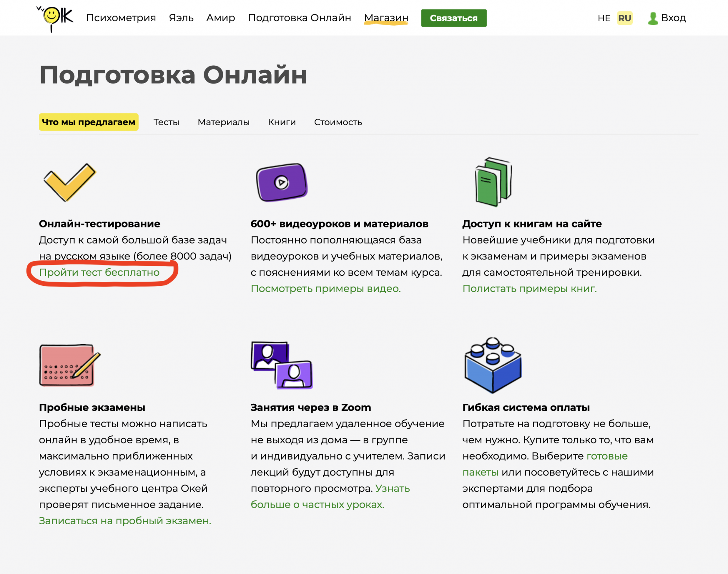Select the Что мы предлагаем tab
Image resolution: width=728 pixels, height=574 pixels.
point(89,122)
